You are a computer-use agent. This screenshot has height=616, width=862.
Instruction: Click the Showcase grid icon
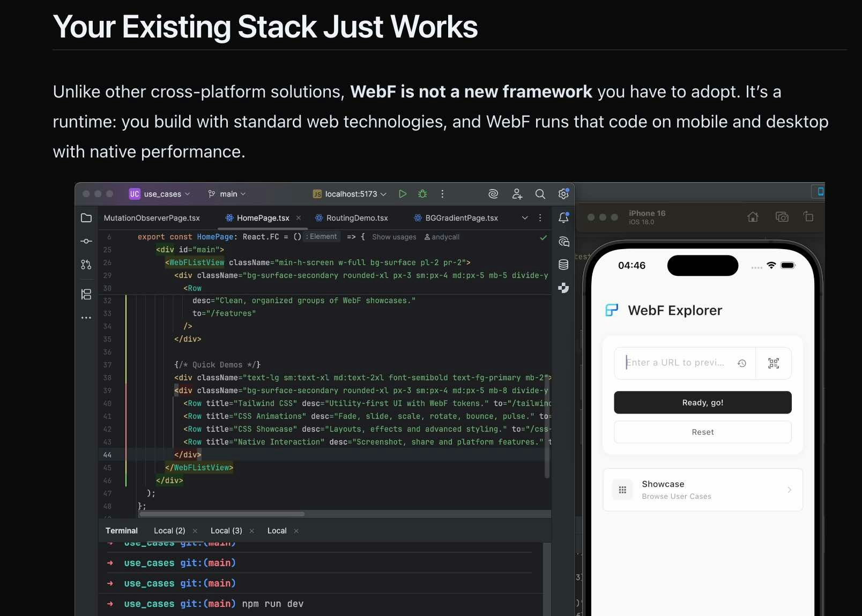[622, 490]
